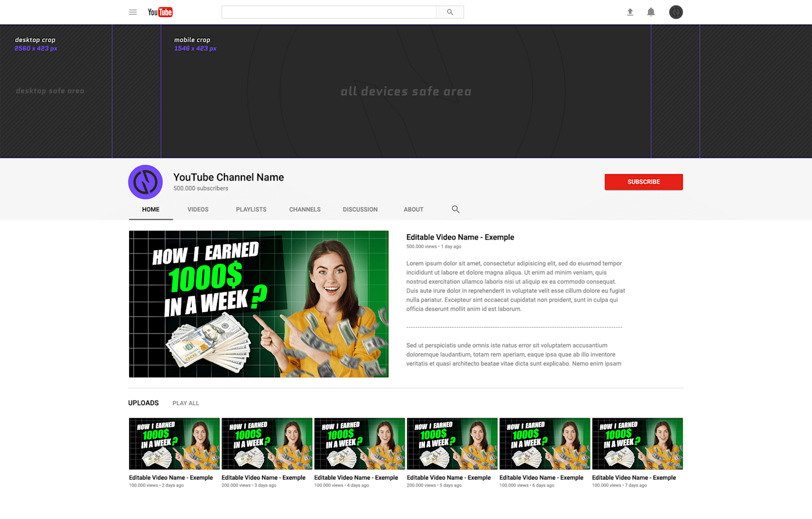Click the search magnifier button in top bar

[450, 12]
